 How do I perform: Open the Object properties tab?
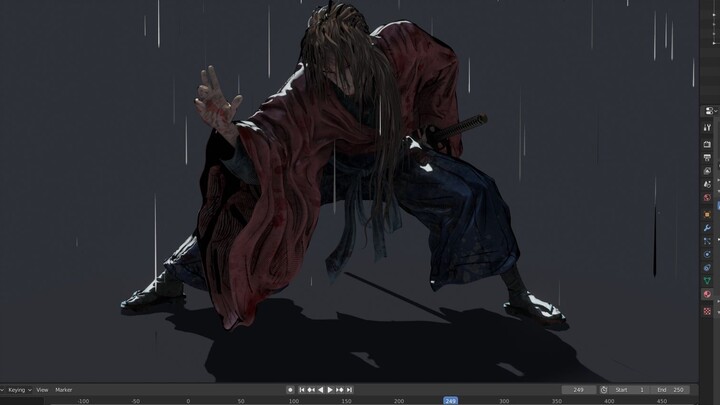point(707,214)
